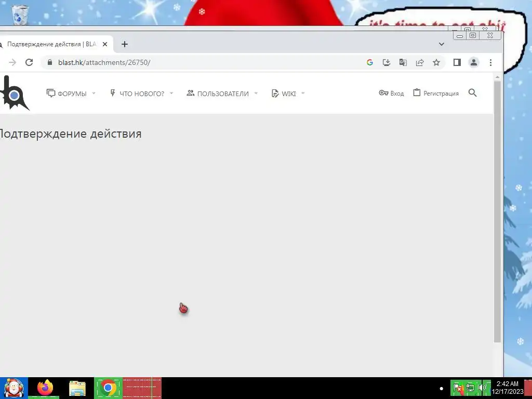The height and width of the screenshot is (399, 532).
Task: Open the Santa Start button
Action: tap(14, 388)
